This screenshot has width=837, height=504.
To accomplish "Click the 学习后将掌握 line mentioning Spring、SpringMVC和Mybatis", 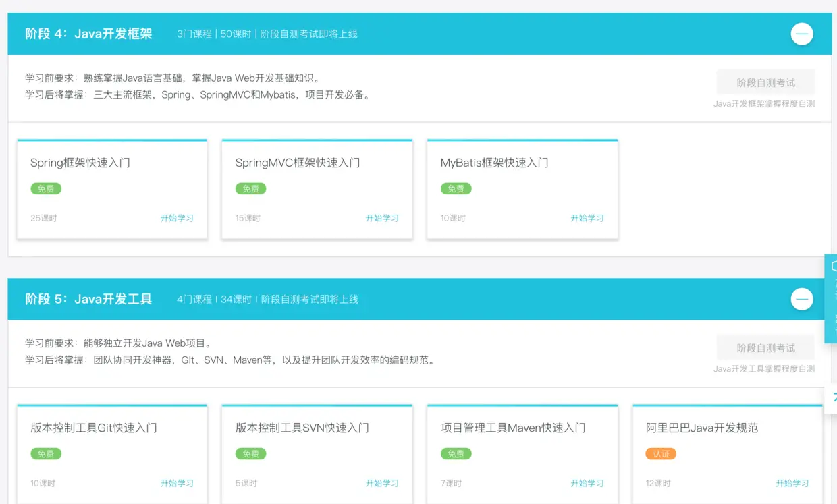I will (199, 94).
